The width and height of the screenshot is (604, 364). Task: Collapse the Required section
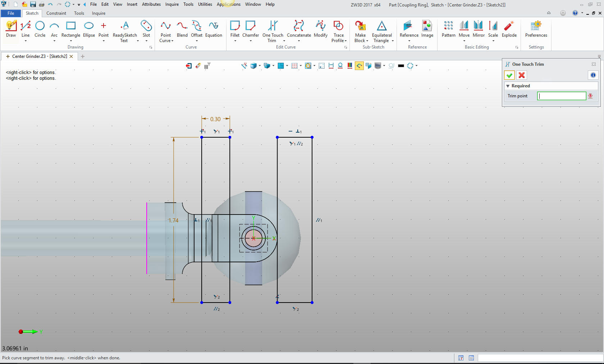[x=508, y=86]
